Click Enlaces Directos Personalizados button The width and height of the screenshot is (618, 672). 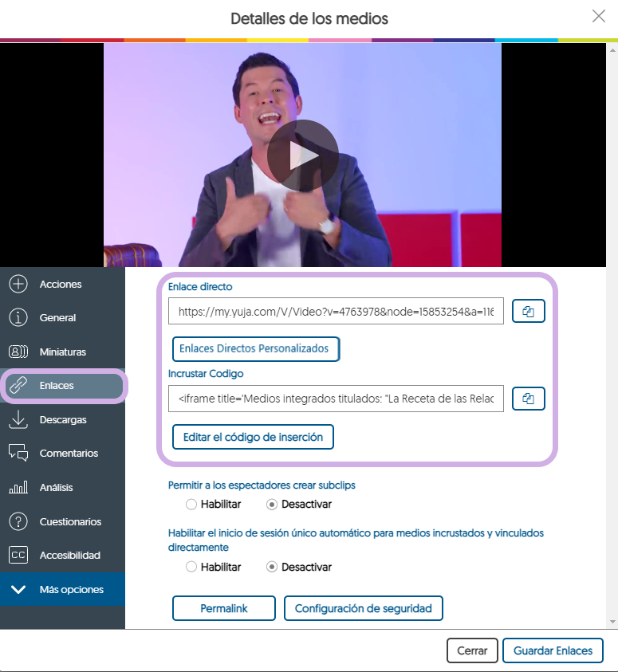point(256,349)
